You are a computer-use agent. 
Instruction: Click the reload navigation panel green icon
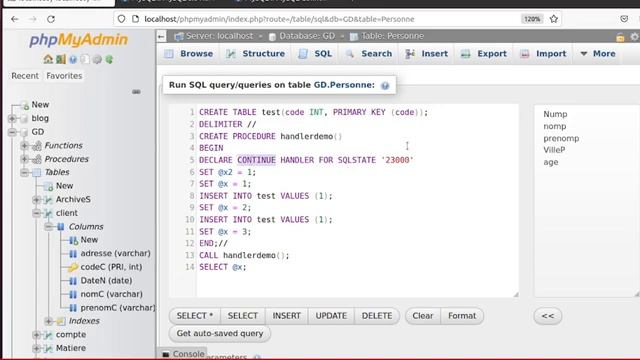109,60
